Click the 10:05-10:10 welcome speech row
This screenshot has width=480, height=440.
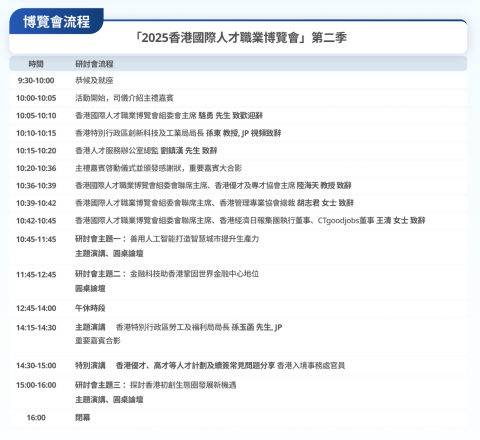pyautogui.click(x=238, y=116)
